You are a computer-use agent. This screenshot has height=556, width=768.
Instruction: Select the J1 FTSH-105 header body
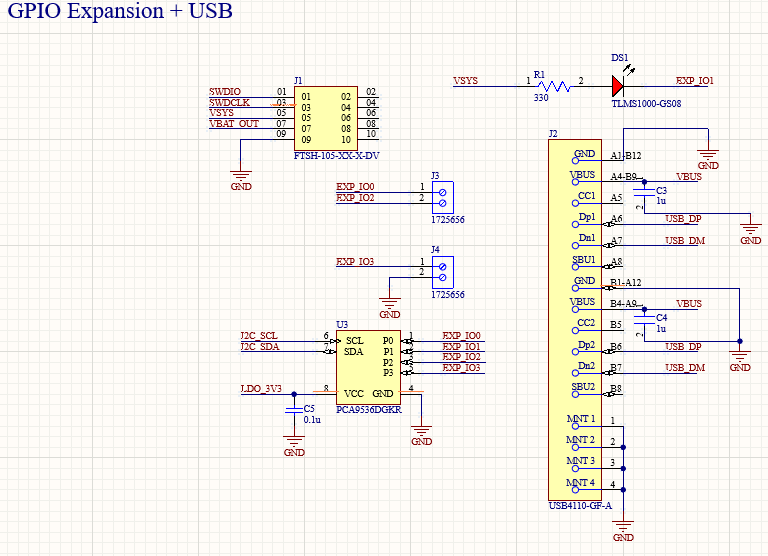click(x=326, y=119)
